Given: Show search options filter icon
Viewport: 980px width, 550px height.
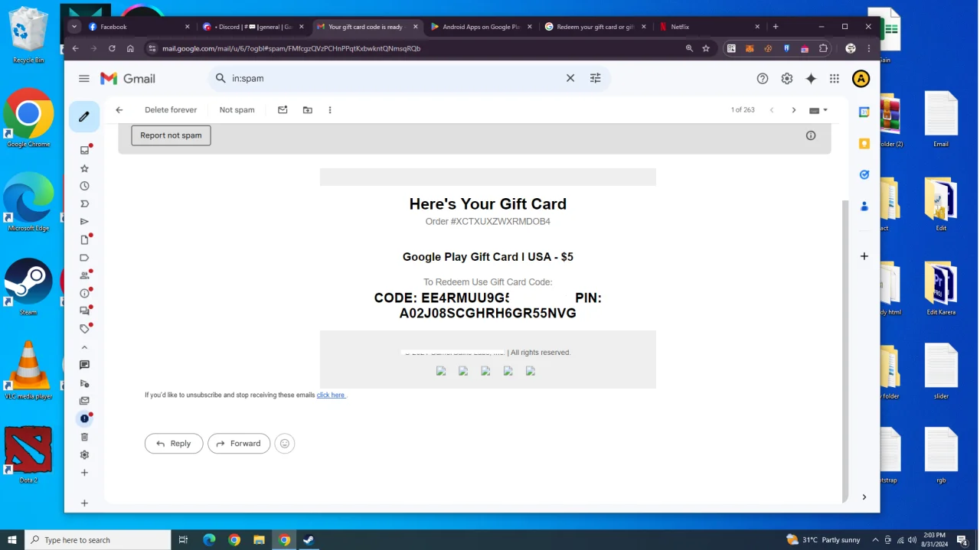Looking at the screenshot, I should 596,78.
